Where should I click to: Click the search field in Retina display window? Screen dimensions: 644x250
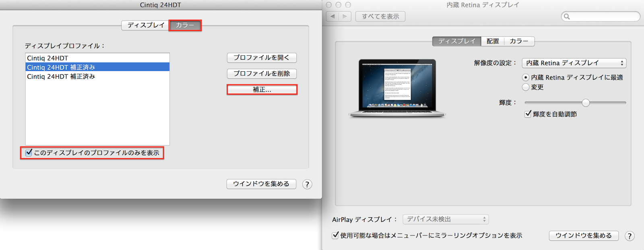[601, 17]
